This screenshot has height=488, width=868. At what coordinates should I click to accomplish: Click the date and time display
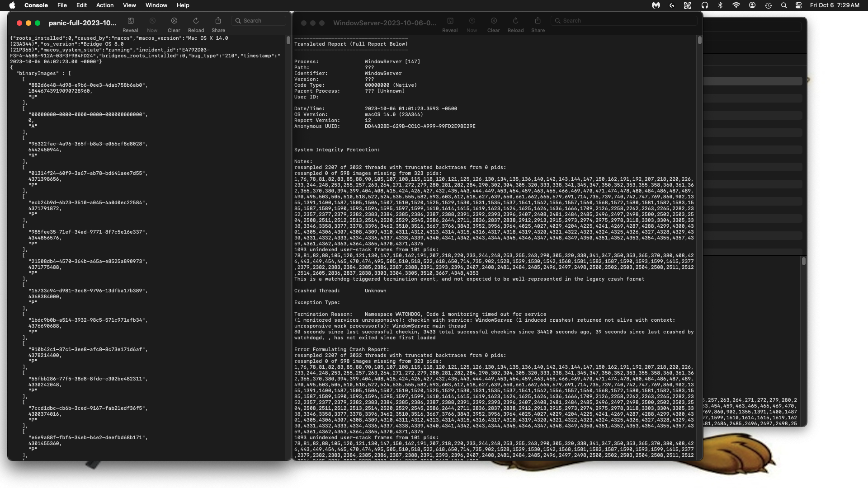(835, 5)
